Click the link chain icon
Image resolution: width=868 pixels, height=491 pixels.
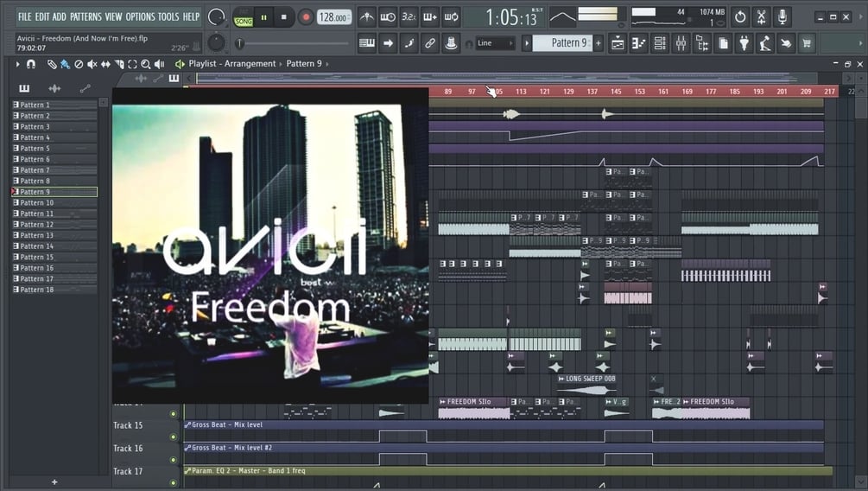click(429, 42)
